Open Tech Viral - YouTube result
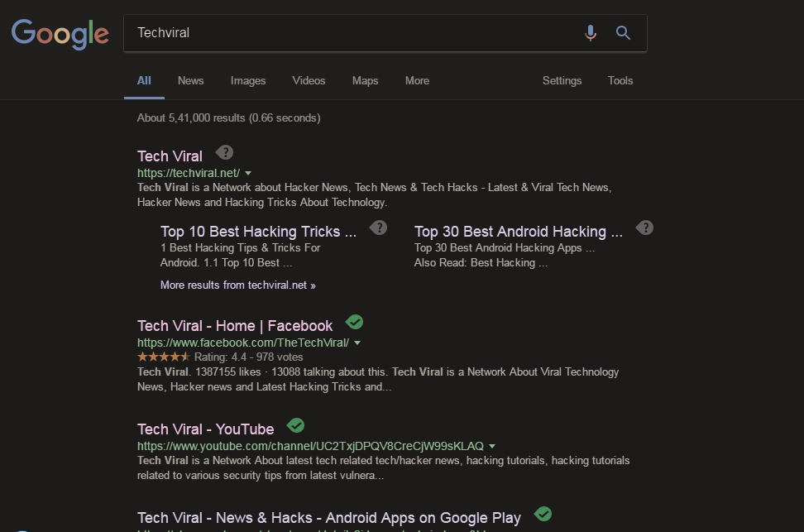The image size is (804, 532). (x=206, y=429)
